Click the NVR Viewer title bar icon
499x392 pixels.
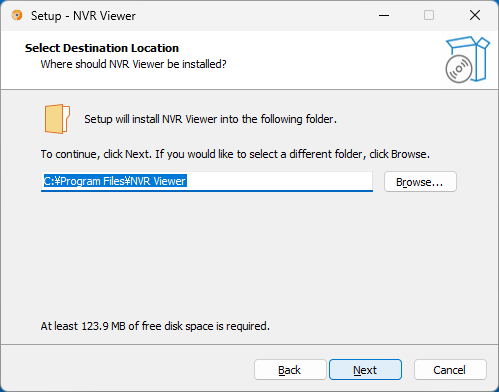17,15
